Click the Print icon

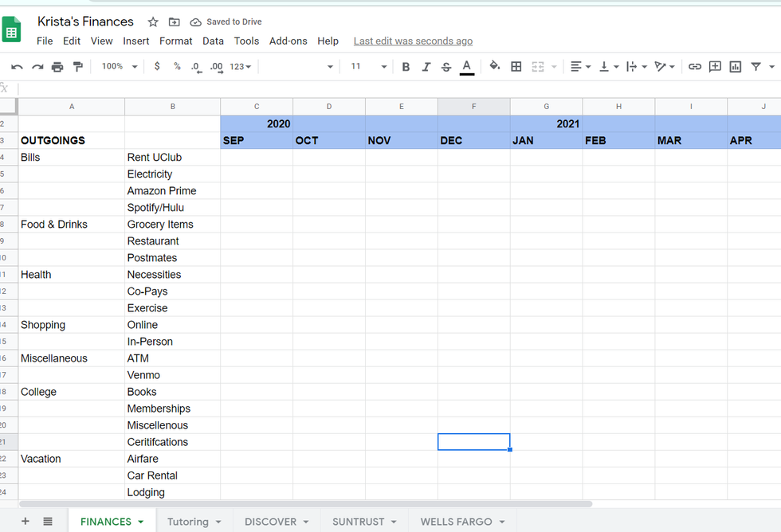point(57,67)
